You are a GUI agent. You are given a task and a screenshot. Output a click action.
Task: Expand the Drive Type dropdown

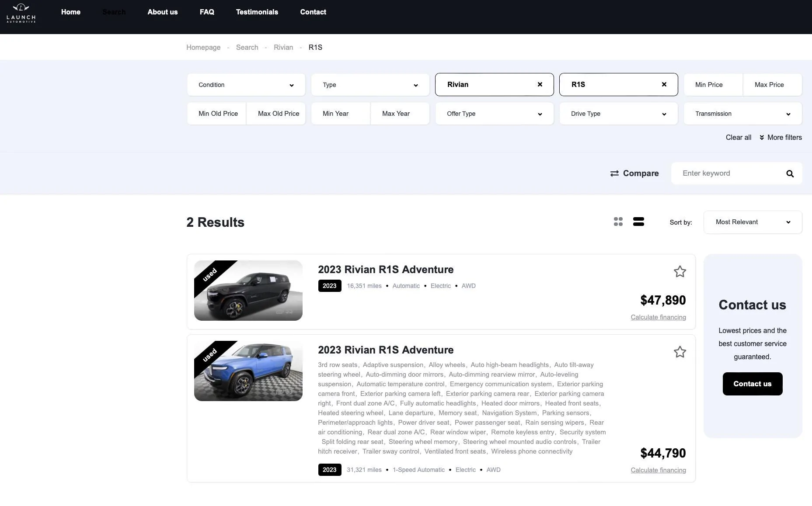(619, 114)
